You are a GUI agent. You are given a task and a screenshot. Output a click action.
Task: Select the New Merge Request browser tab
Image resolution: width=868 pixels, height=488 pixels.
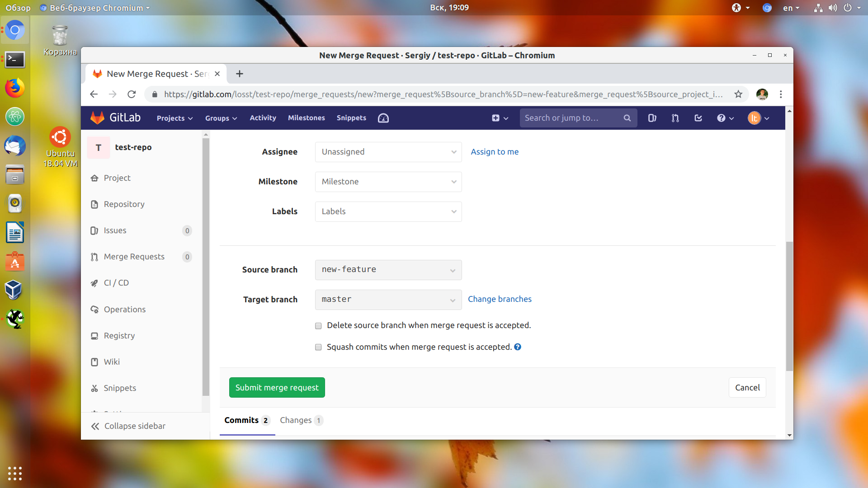(x=156, y=74)
